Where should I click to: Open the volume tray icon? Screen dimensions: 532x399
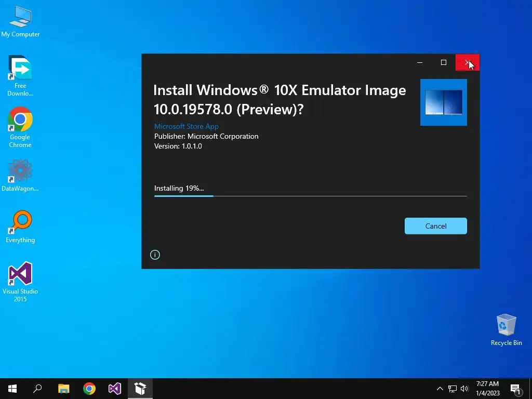464,389
